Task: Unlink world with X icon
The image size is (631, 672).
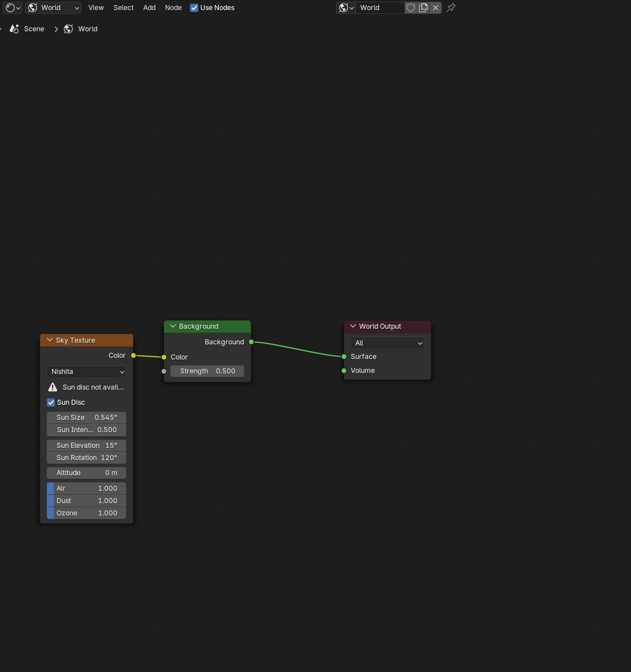Action: (435, 8)
